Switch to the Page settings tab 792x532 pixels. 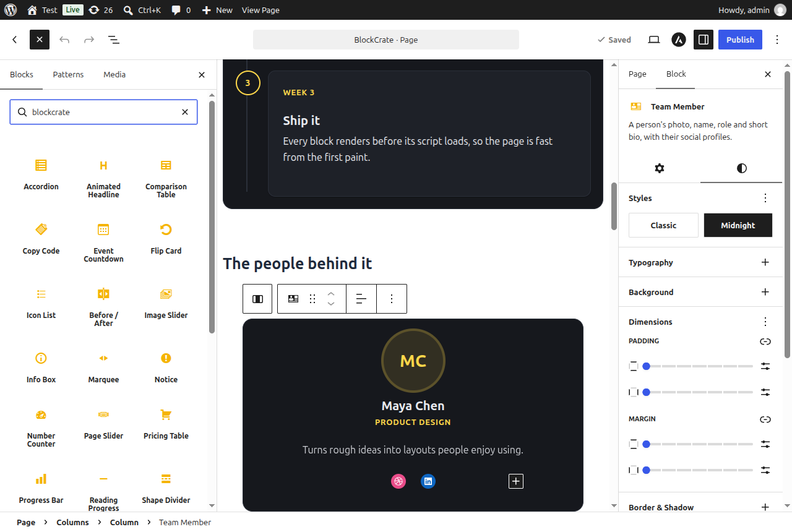pos(637,74)
